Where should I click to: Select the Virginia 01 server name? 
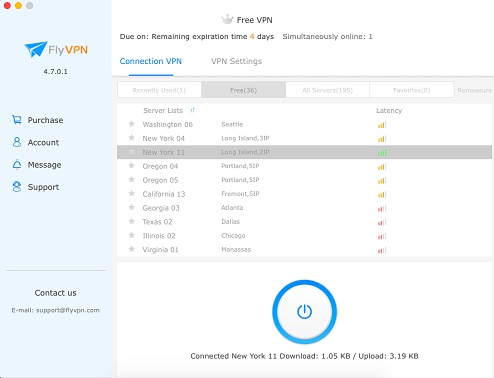click(160, 250)
